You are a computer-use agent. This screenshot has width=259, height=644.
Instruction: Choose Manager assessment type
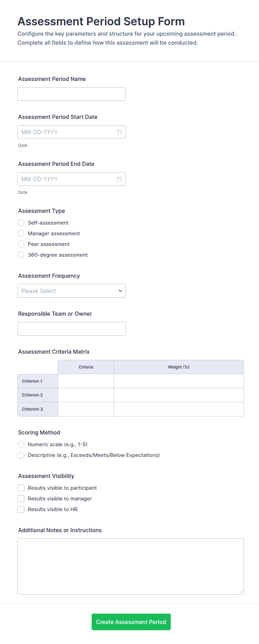[x=21, y=233]
